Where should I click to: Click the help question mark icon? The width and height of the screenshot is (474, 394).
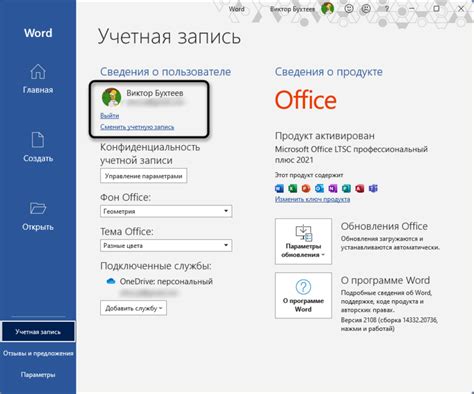point(387,9)
